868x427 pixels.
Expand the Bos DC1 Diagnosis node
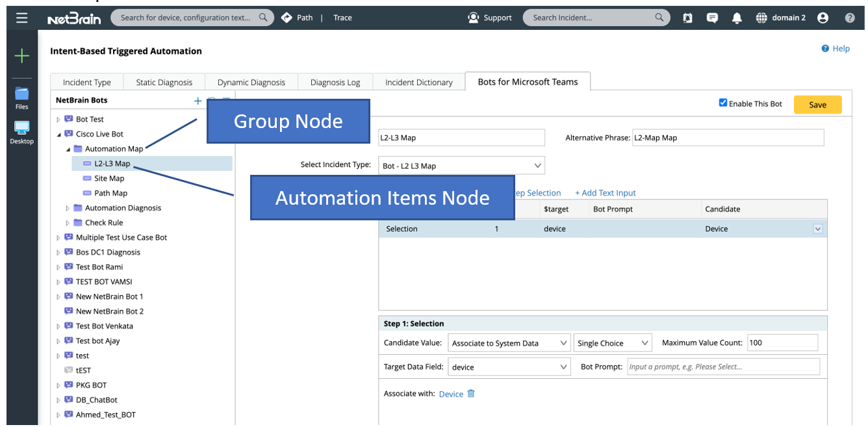[58, 253]
